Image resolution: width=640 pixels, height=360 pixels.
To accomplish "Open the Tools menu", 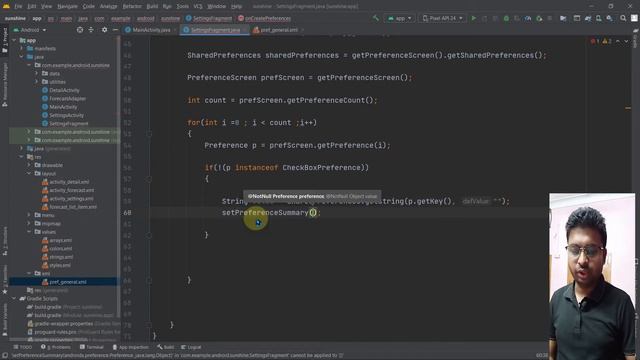I will (182, 7).
